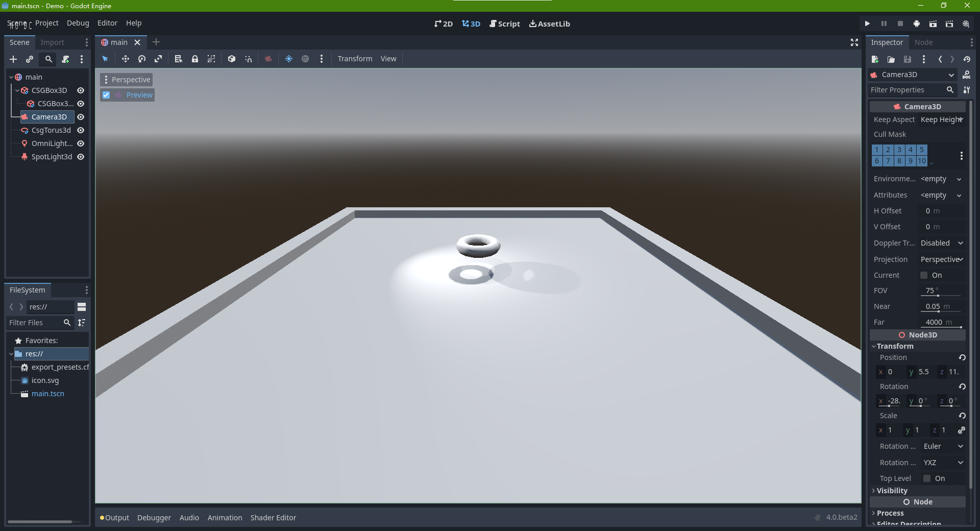Switch to the Node tab
Screen dimensions: 980x531
tap(924, 42)
